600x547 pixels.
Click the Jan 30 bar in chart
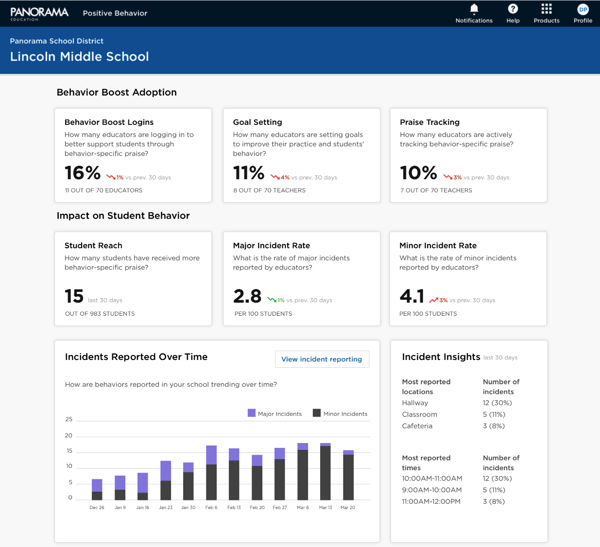click(x=188, y=482)
